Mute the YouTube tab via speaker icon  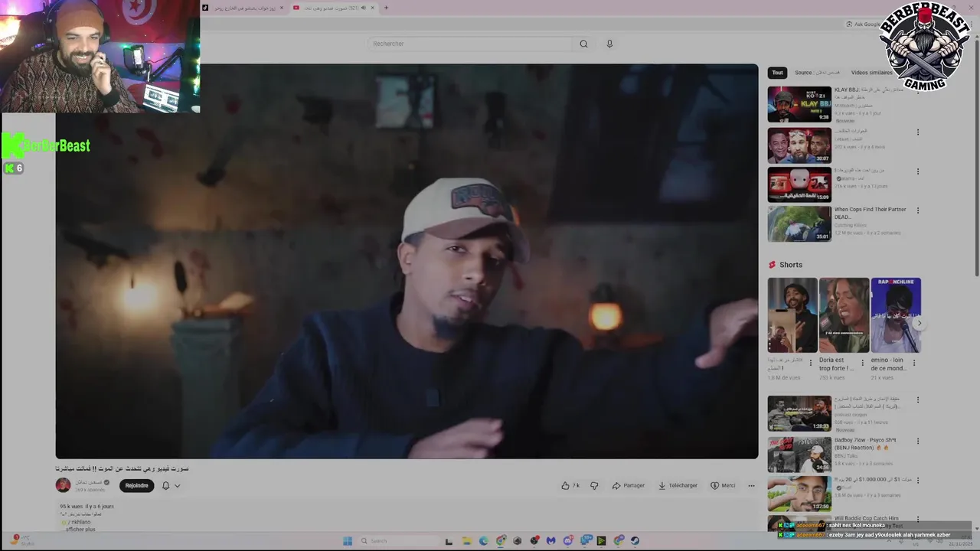(363, 8)
